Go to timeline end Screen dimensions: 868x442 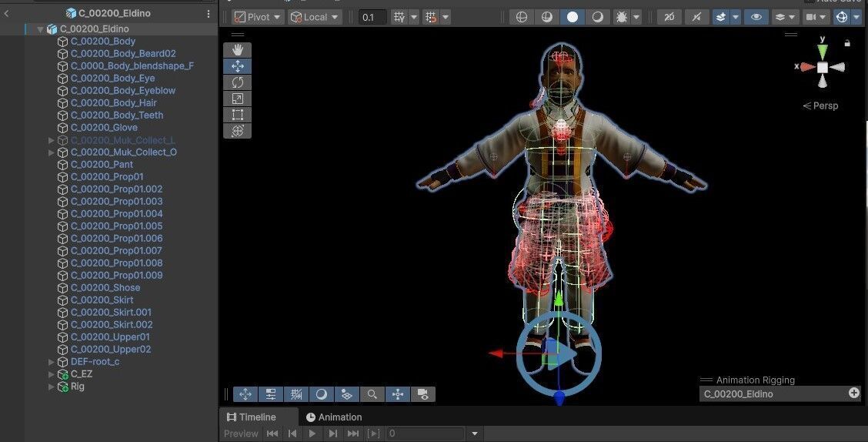(353, 434)
